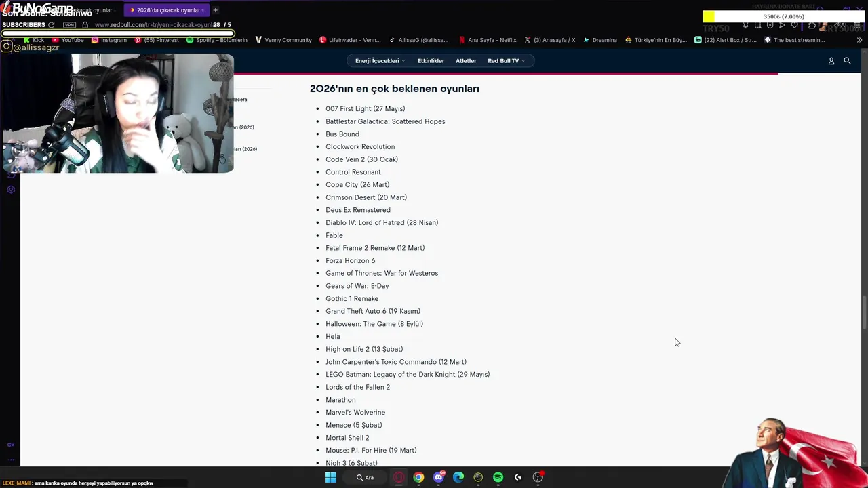Open the Lifeinvader bookmark
The height and width of the screenshot is (488, 868).
[x=350, y=40]
